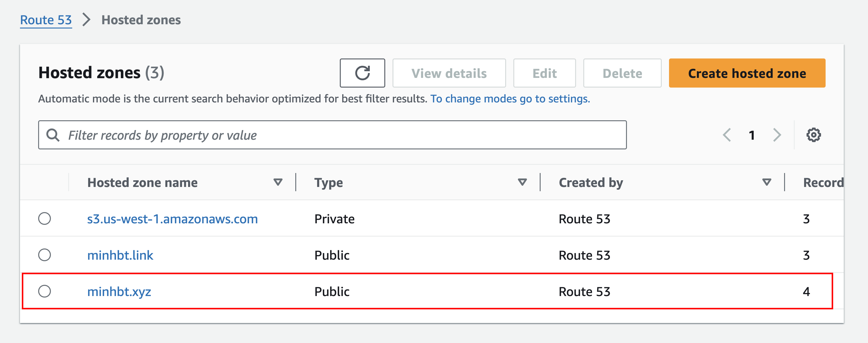Click the search magnifier icon
Image resolution: width=868 pixels, height=343 pixels.
tap(53, 135)
